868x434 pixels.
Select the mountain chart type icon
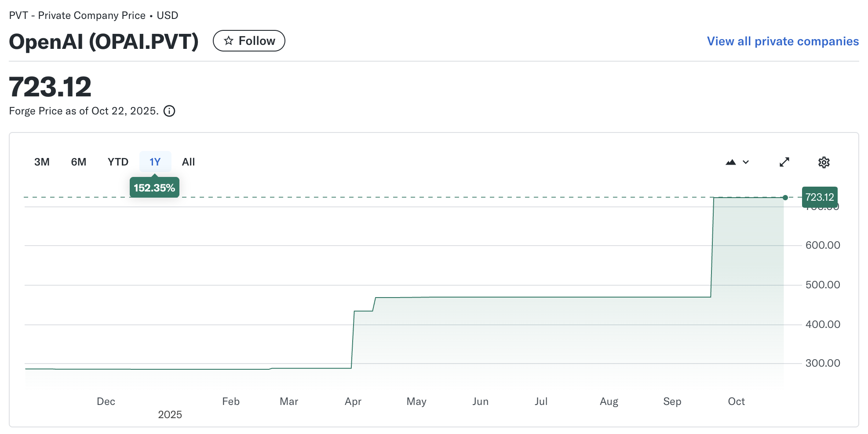[731, 162]
